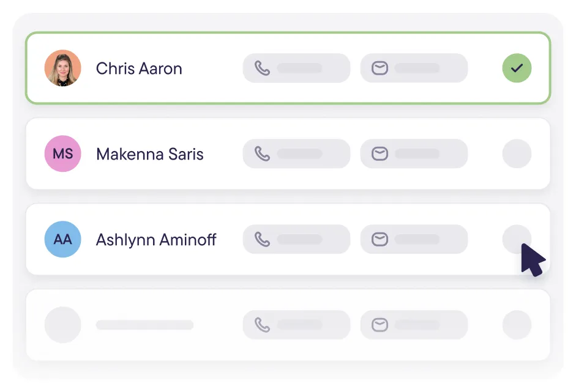The image size is (576, 392).
Task: Click the gray placeholder avatar in the last row
Action: coord(63,325)
